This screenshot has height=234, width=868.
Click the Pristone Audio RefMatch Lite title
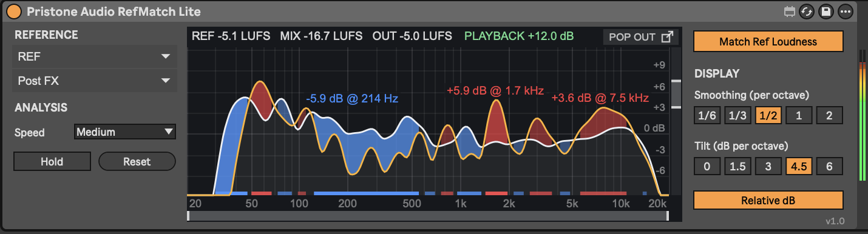pyautogui.click(x=114, y=12)
